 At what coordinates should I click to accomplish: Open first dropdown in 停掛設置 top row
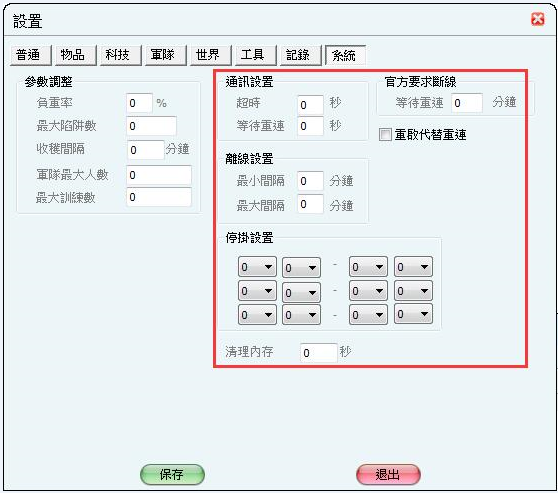(257, 267)
